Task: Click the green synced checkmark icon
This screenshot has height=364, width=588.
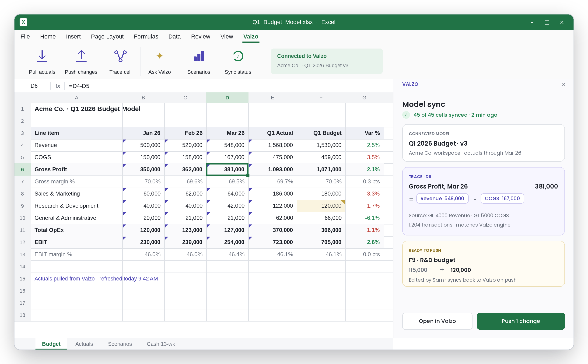Action: pos(406,115)
